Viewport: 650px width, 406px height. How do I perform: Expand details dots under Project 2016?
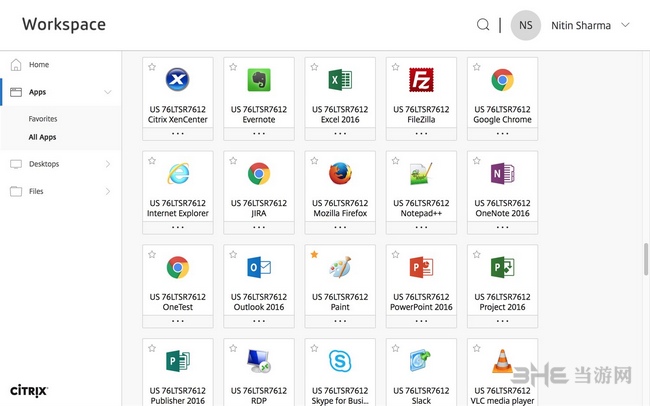click(502, 321)
